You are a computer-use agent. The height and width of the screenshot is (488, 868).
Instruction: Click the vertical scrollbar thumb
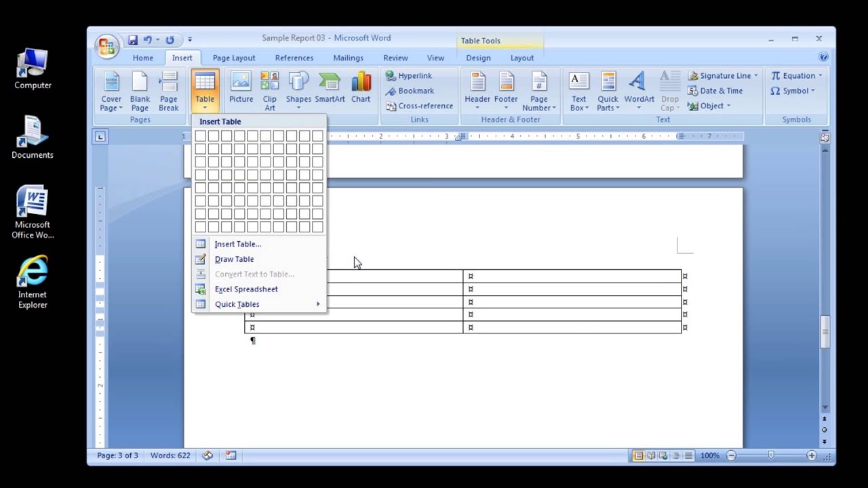(825, 332)
